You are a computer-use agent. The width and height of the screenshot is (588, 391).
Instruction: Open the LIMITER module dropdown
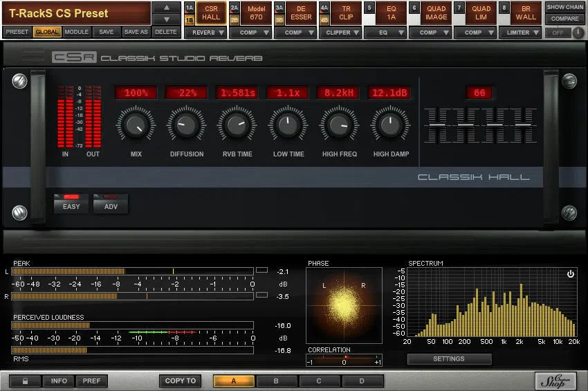coord(519,33)
